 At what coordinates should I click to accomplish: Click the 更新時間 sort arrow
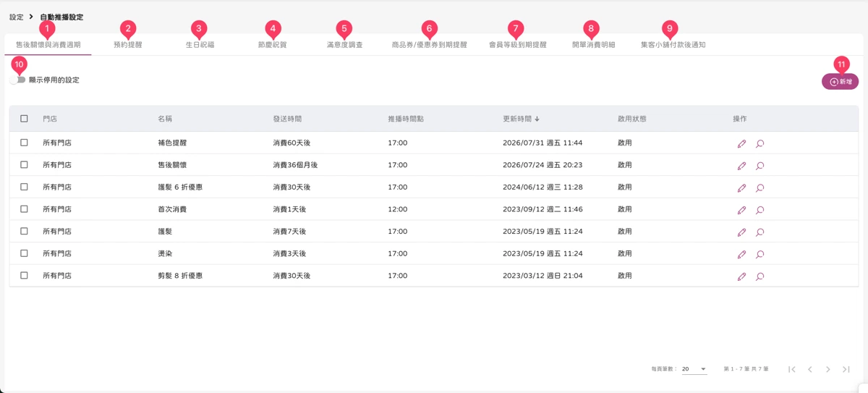tap(537, 119)
